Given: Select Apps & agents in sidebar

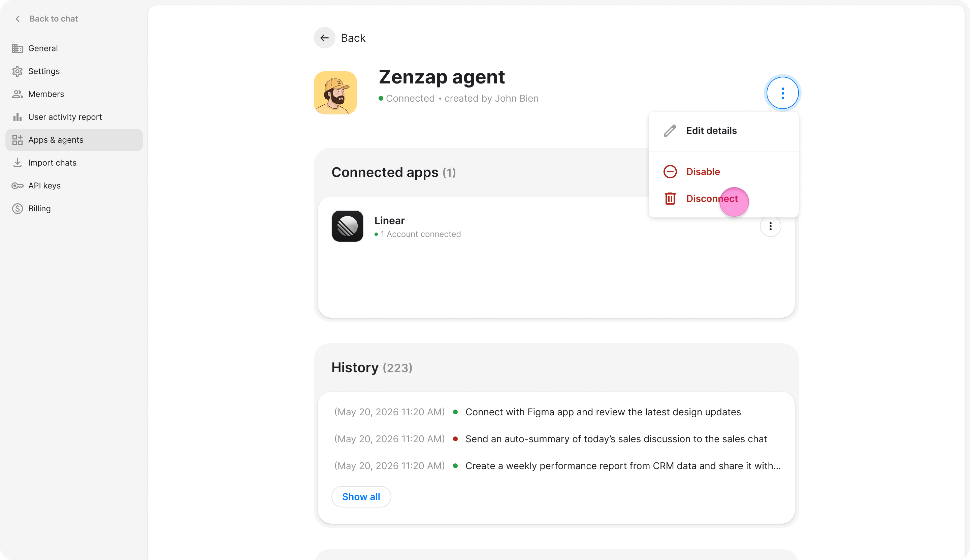Looking at the screenshot, I should 74,140.
